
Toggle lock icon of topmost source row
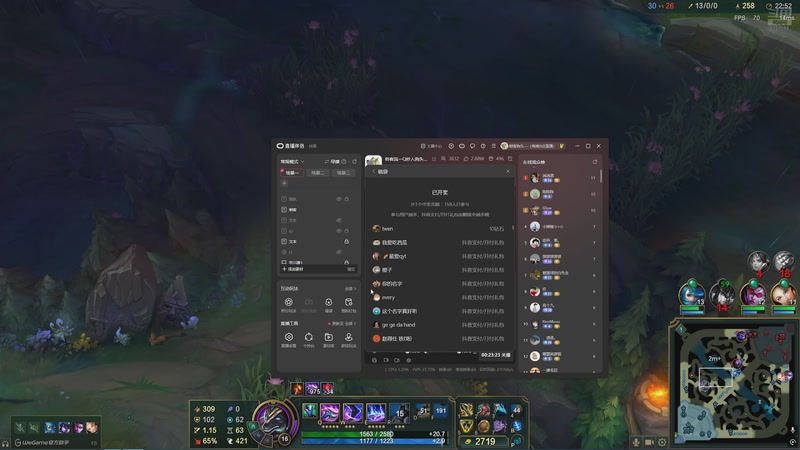[x=347, y=199]
